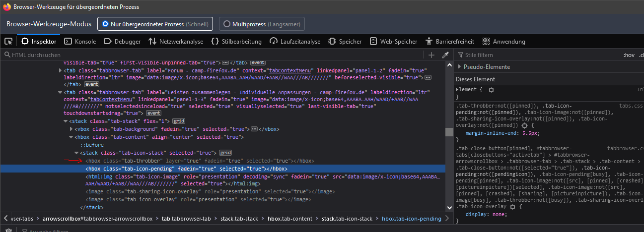Expand the tab-background vbox node
The height and width of the screenshot is (232, 644).
(71, 129)
